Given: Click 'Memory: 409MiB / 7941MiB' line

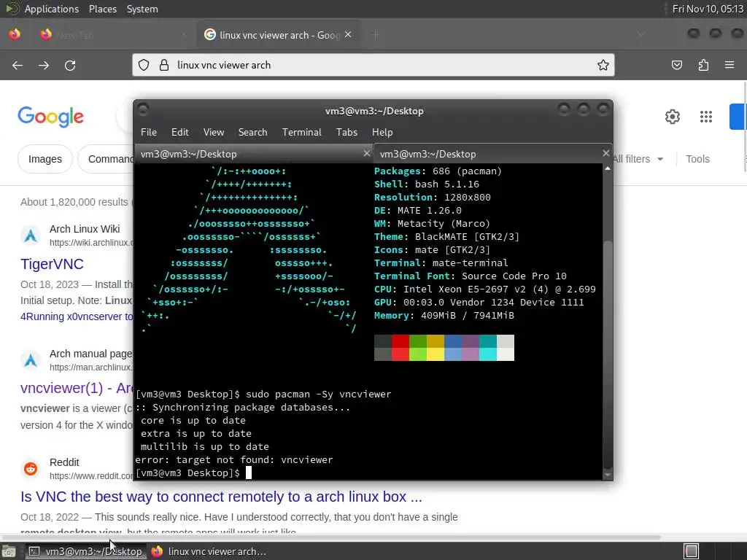Looking at the screenshot, I should point(444,315).
